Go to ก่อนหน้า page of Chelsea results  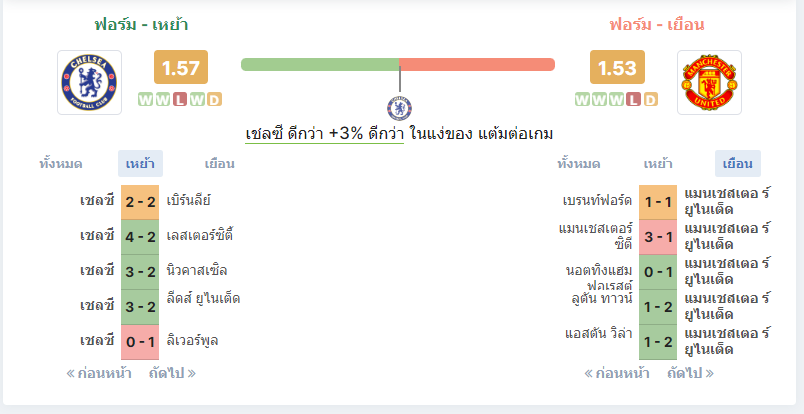click(99, 373)
